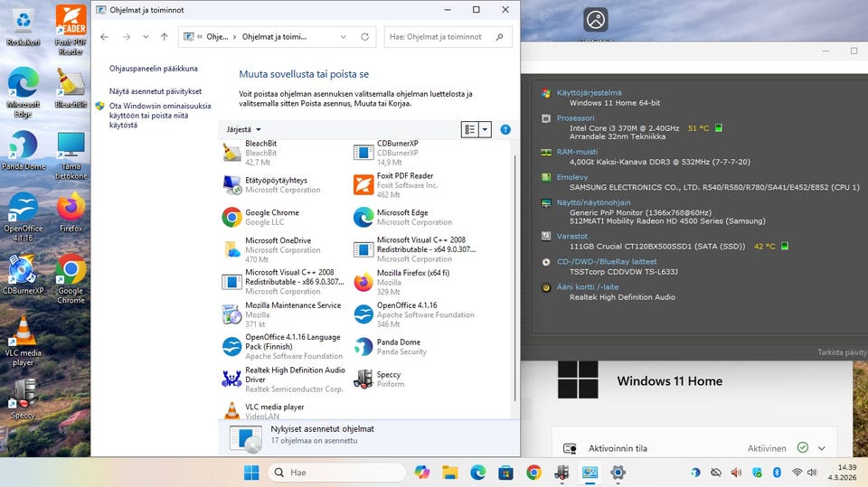Viewport: 868px width, 487px height.
Task: Click the programs list vertical scrollbar
Action: click(x=514, y=276)
